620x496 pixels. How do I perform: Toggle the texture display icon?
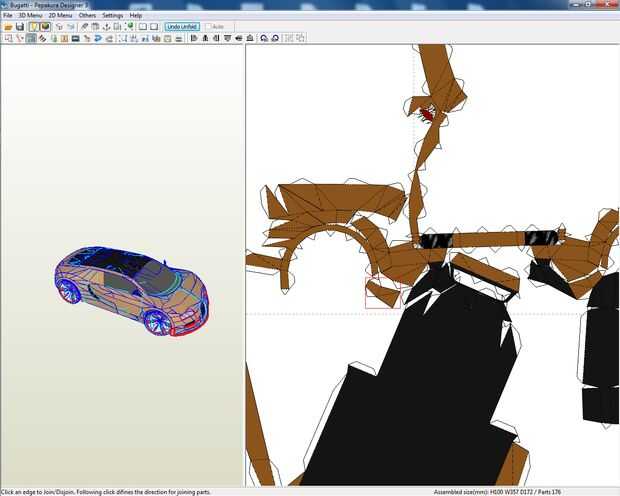[x=45, y=27]
